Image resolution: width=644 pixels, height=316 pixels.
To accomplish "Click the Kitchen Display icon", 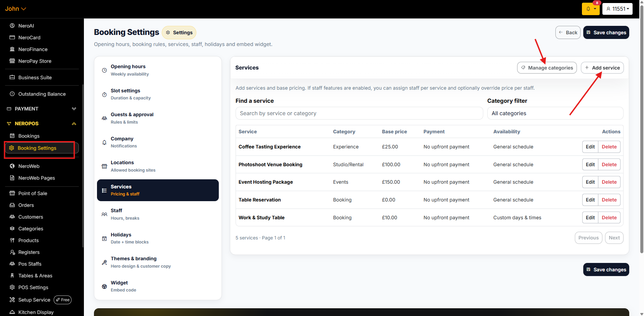I will [x=12, y=312].
